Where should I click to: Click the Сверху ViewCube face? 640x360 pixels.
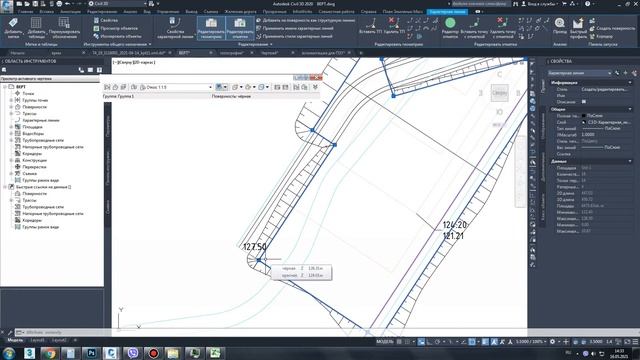click(x=499, y=93)
